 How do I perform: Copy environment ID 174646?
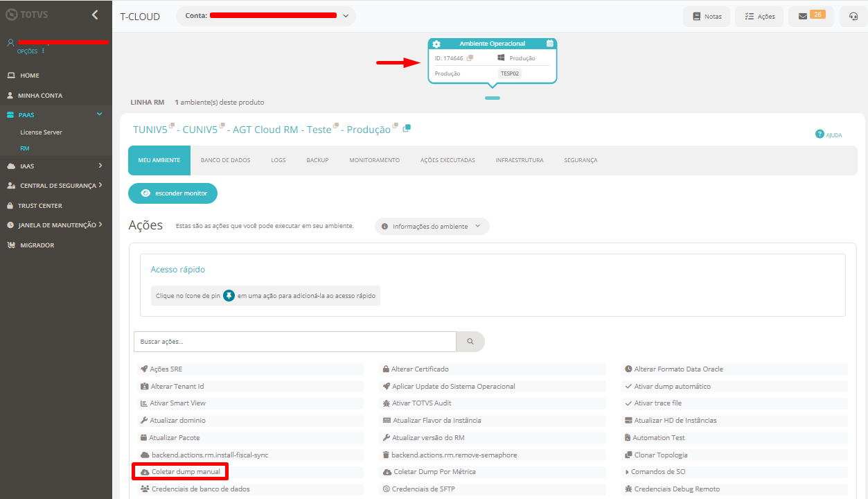(x=470, y=58)
